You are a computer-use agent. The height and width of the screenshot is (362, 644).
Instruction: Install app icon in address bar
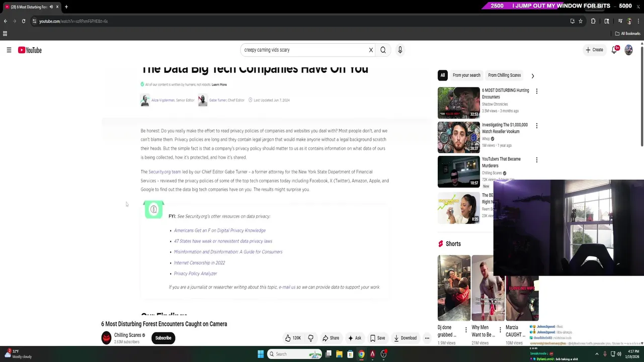pyautogui.click(x=572, y=21)
